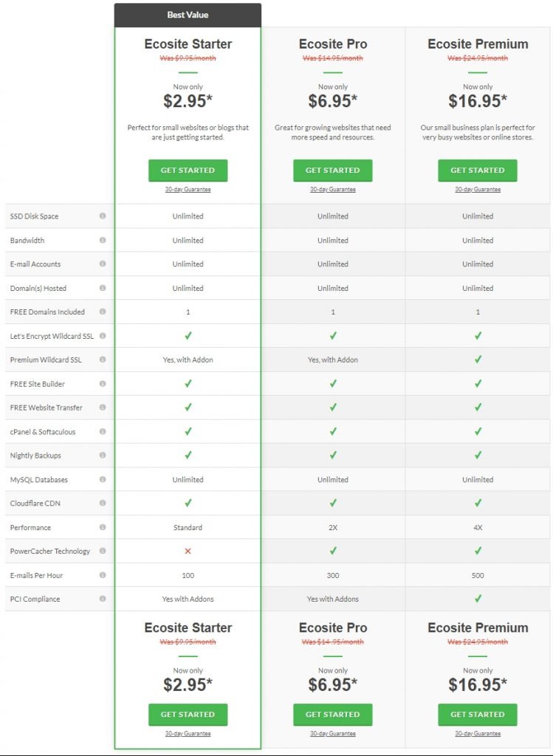Click info icon beside PowerCacher Technology

[103, 551]
